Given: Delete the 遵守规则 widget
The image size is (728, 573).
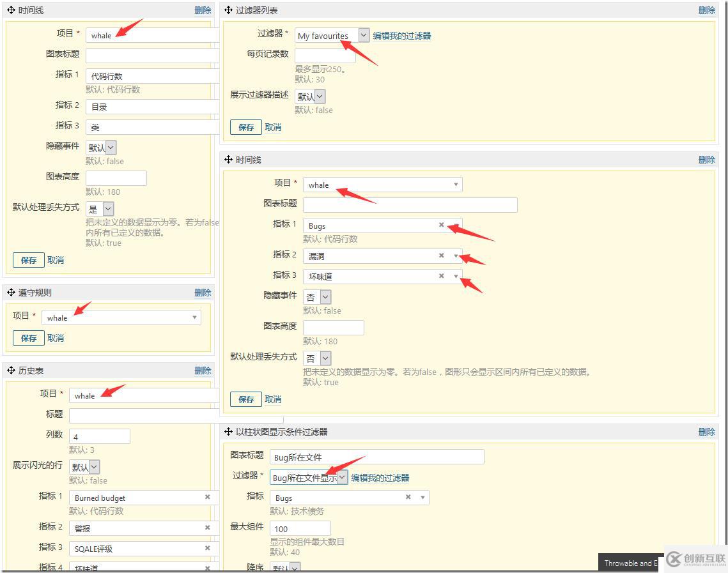Looking at the screenshot, I should pyautogui.click(x=203, y=293).
